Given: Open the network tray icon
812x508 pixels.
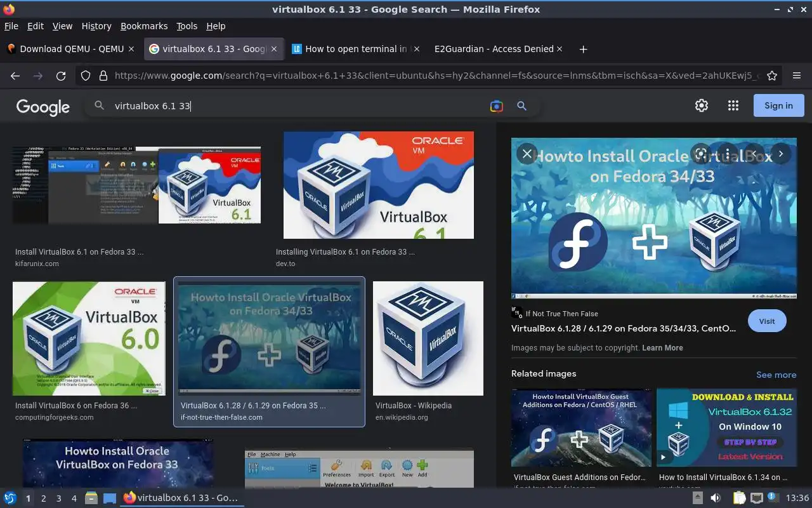Looking at the screenshot, I should point(756,498).
